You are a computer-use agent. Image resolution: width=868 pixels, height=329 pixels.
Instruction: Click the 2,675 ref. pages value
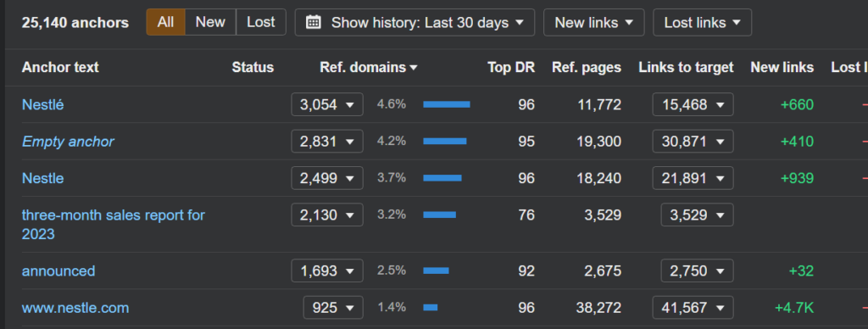point(603,270)
